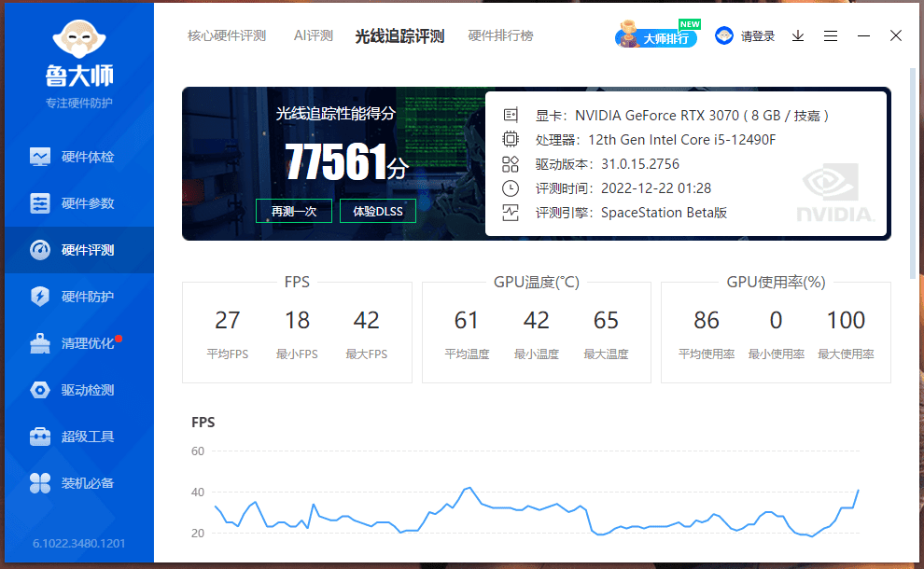Click the 体验DLSS button
Image resolution: width=924 pixels, height=569 pixels.
click(378, 211)
